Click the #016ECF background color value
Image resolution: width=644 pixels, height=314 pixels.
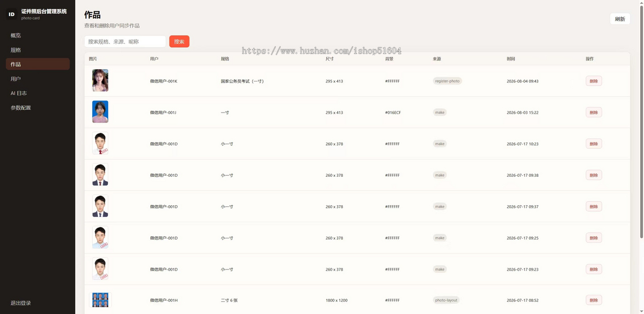[x=393, y=113]
